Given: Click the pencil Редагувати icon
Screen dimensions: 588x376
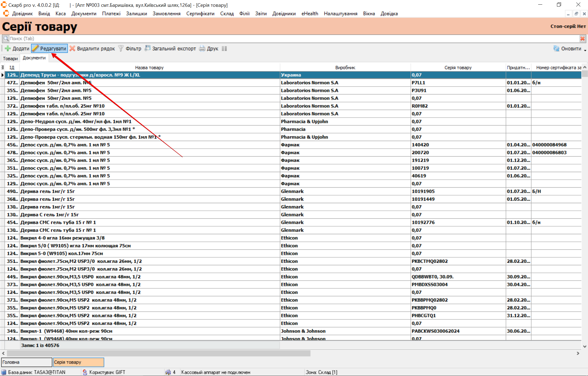Looking at the screenshot, I should click(x=35, y=48).
